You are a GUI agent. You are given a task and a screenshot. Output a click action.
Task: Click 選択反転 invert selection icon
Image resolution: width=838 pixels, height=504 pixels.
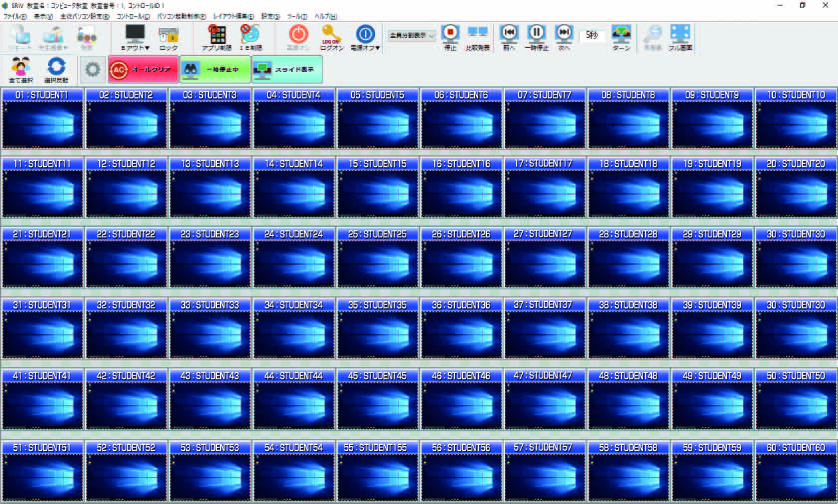coord(56,70)
